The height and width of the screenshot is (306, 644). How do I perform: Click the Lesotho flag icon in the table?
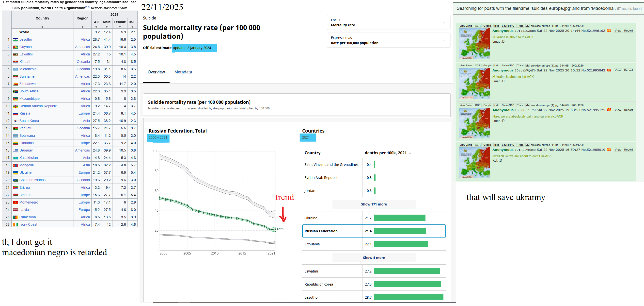(x=16, y=40)
